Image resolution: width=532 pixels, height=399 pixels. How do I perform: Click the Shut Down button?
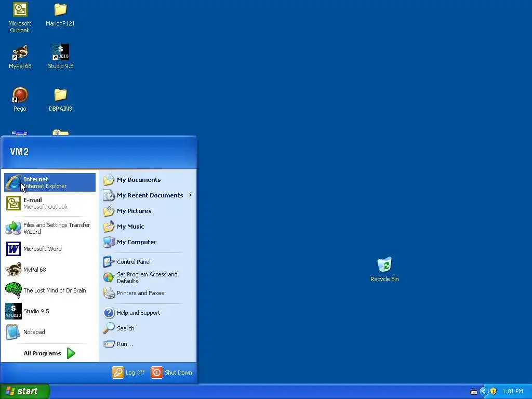[x=171, y=373]
